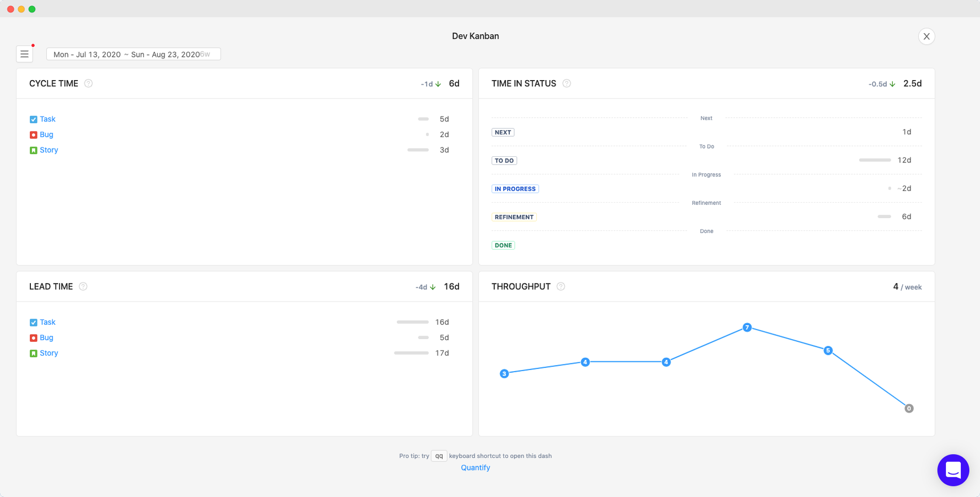Click the 6d cycle time total
This screenshot has height=497, width=980.
454,83
